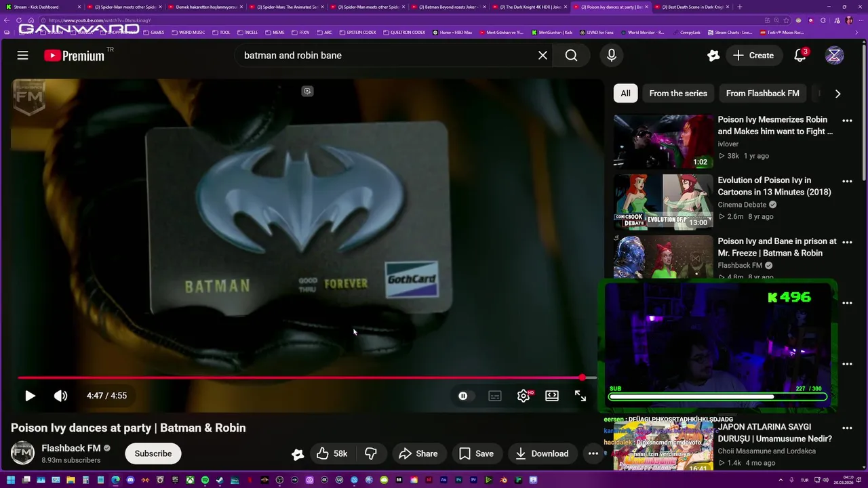
Task: Select From Flashback FM chip
Action: pyautogui.click(x=763, y=94)
